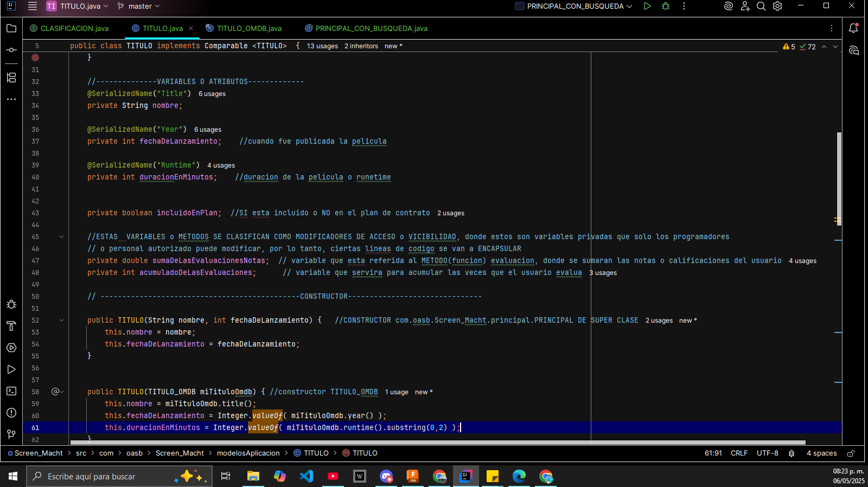868x487 pixels.
Task: Run PRINCIPAL_CON_BUSQUEDA with the play button
Action: [x=647, y=6]
